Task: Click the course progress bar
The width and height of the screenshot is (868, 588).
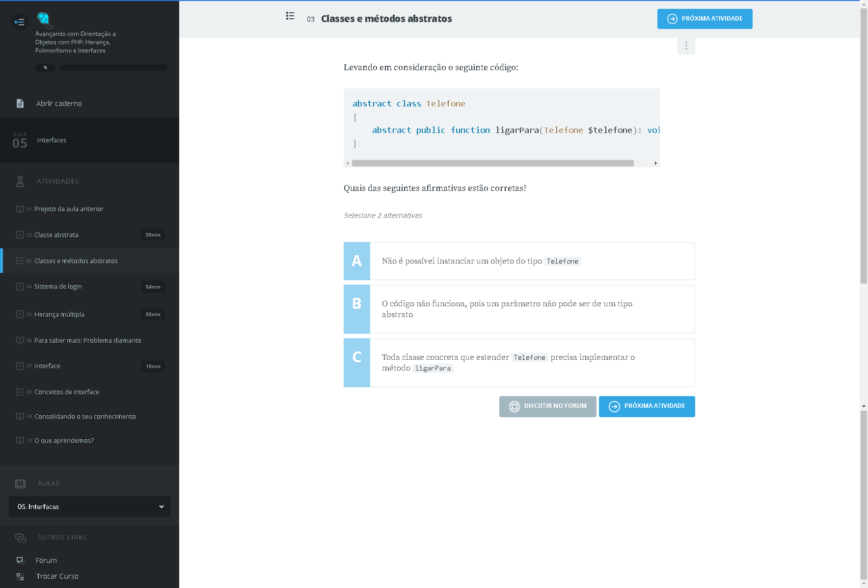Action: pos(113,68)
